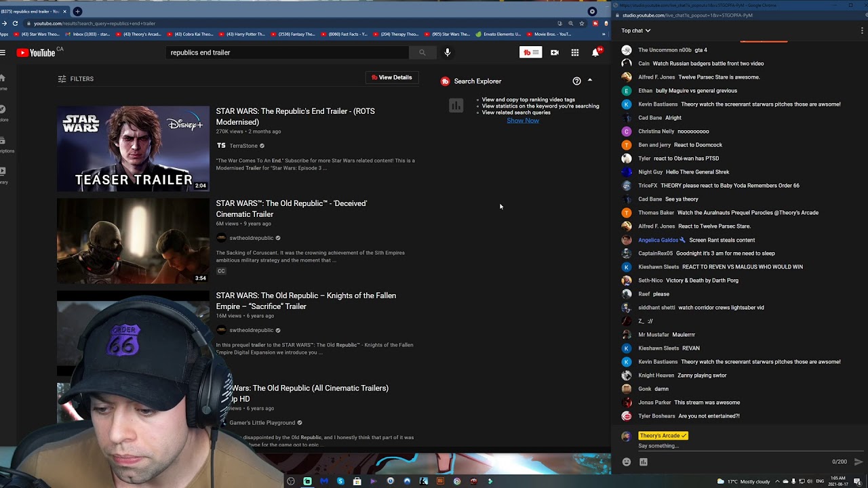This screenshot has width=868, height=488.
Task: Open Microsoft Store from the taskbar
Action: pyautogui.click(x=357, y=481)
